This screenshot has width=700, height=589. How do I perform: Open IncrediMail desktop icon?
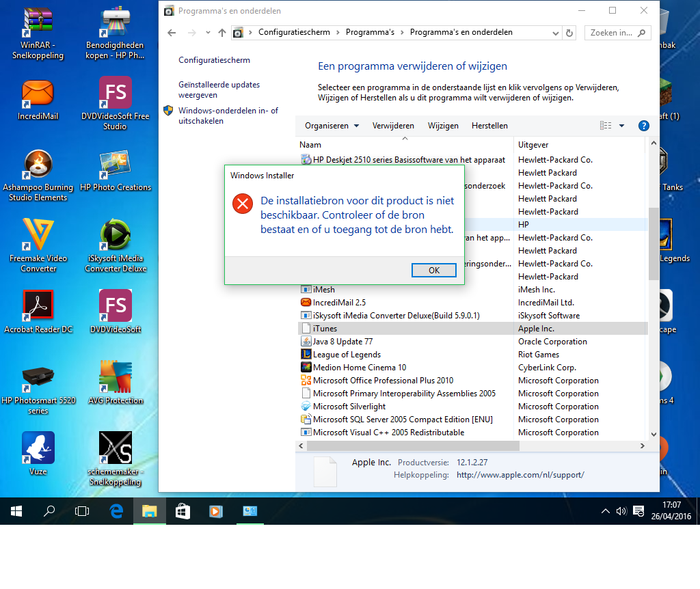[38, 100]
